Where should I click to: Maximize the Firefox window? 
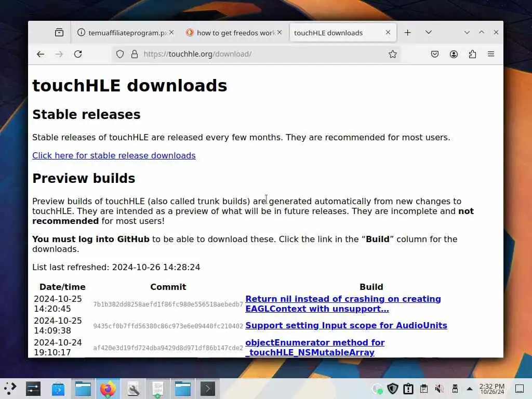[482, 32]
